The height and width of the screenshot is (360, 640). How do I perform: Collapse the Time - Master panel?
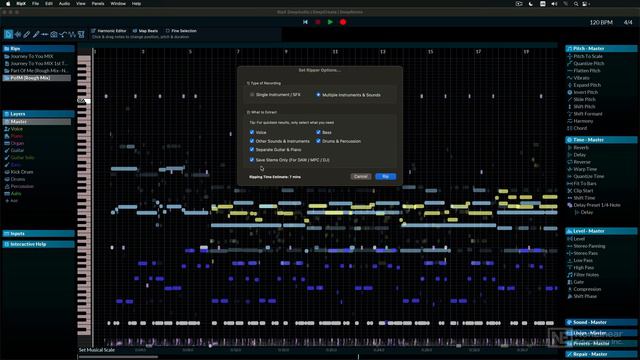click(x=601, y=140)
